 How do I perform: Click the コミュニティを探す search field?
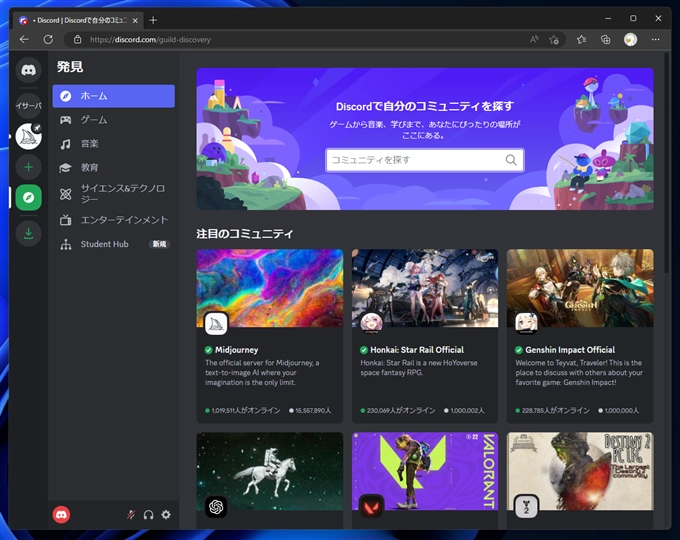(425, 160)
